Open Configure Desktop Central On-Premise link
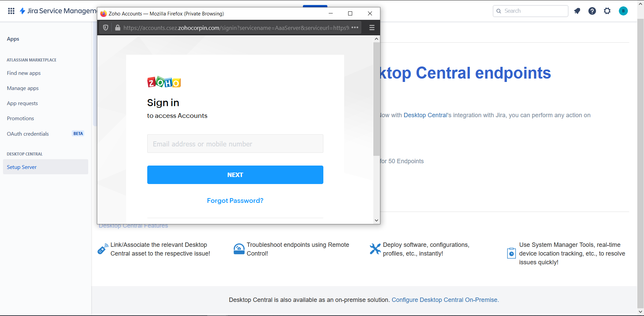 [x=445, y=300]
